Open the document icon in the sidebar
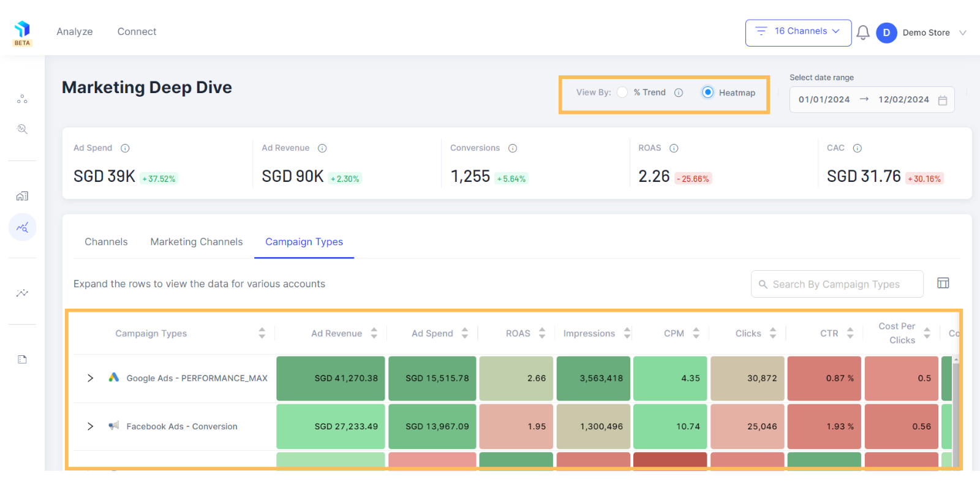 23,360
